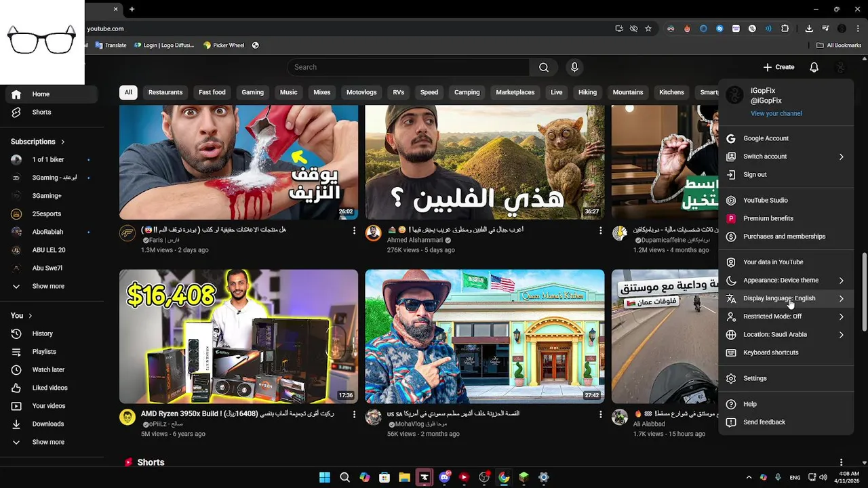Screen dimensions: 868x488
Task: Select the Camping filter chip
Action: (467, 92)
